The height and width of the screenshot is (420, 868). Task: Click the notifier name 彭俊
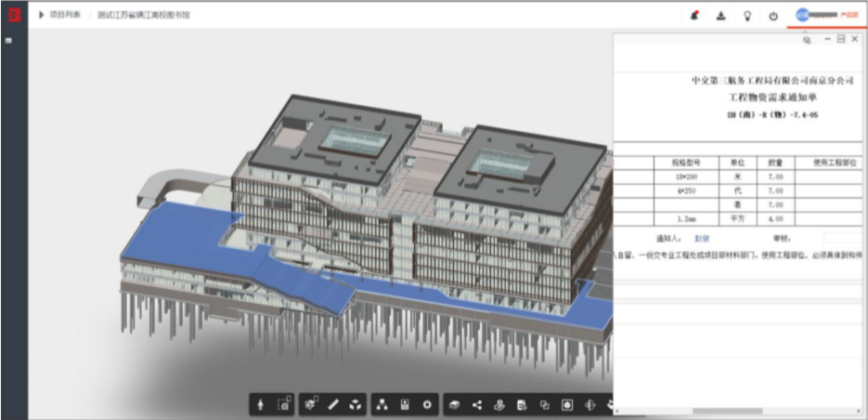click(x=702, y=239)
